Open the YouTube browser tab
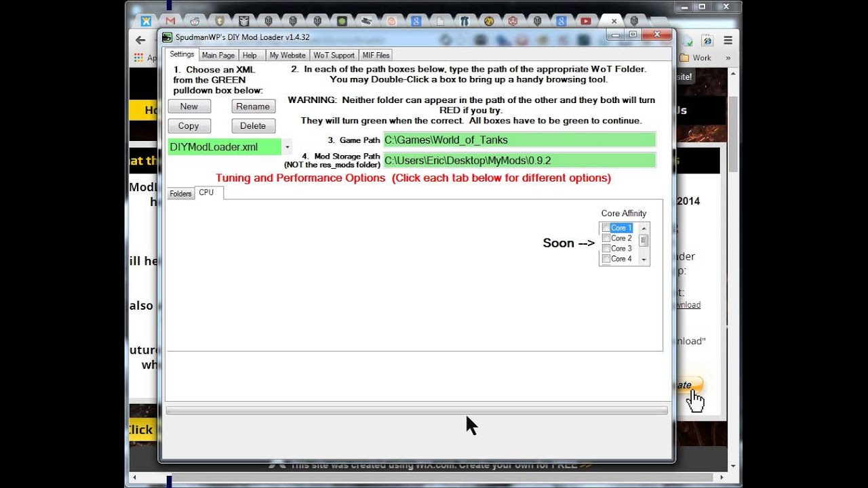 586,21
